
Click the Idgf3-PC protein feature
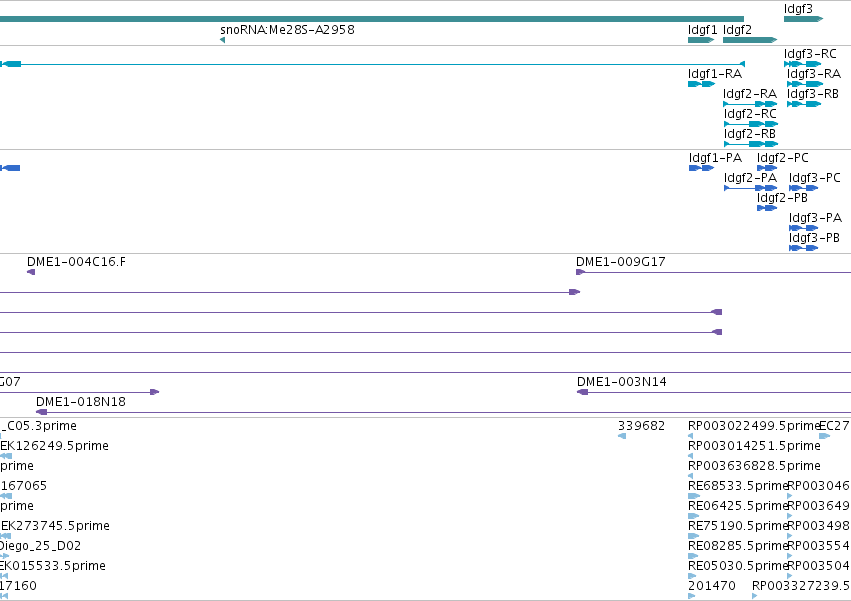pos(804,188)
